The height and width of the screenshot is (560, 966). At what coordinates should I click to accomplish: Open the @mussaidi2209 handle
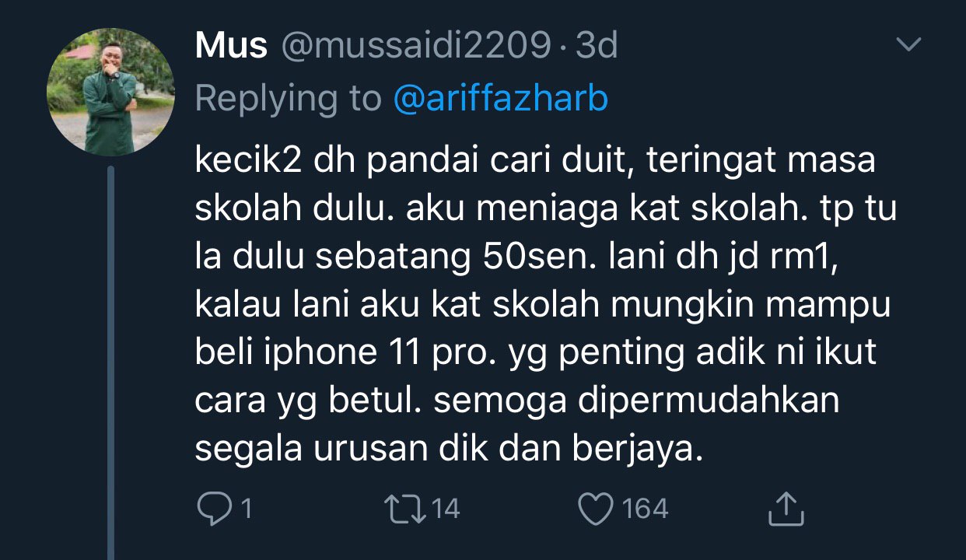[415, 47]
